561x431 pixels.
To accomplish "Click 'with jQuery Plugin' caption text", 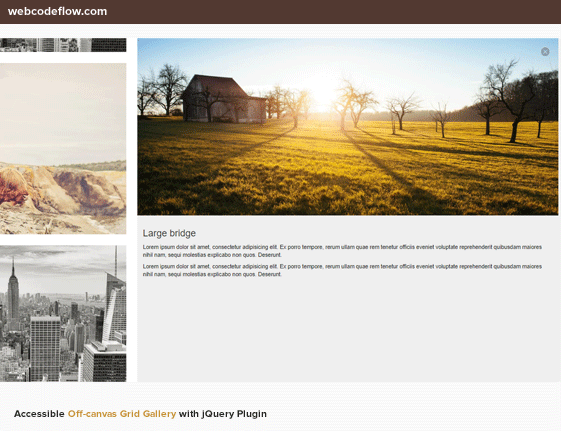I will click(x=223, y=414).
